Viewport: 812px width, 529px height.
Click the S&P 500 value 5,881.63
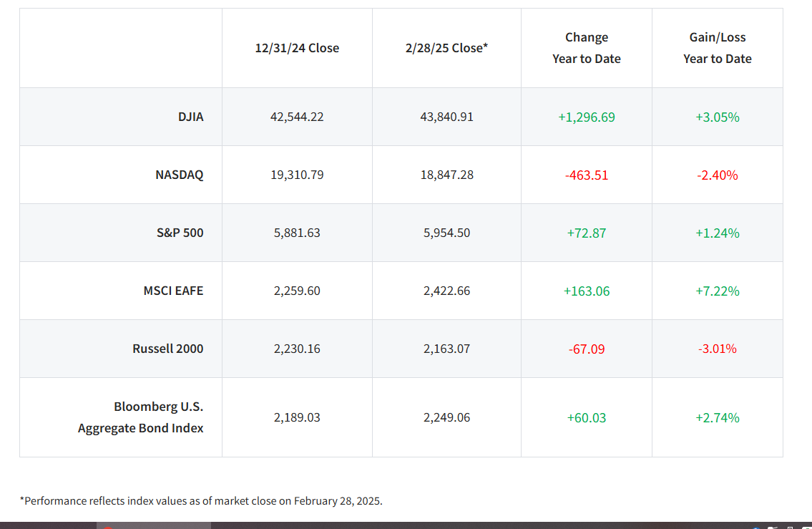pyautogui.click(x=297, y=233)
